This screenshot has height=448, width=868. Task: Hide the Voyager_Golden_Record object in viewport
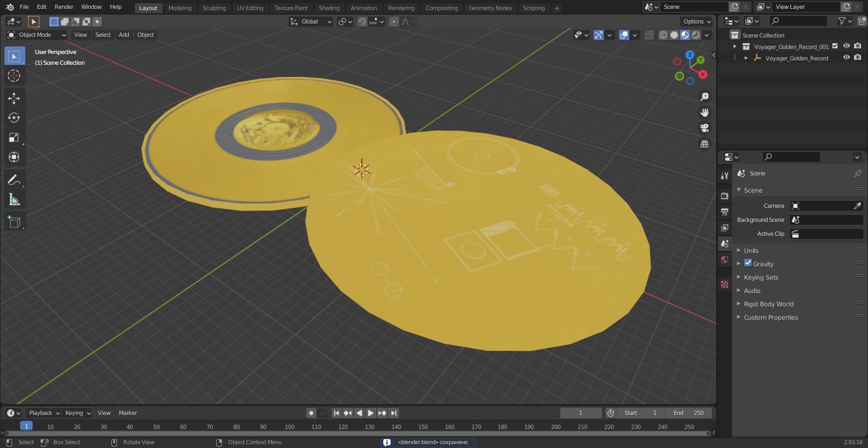point(846,57)
